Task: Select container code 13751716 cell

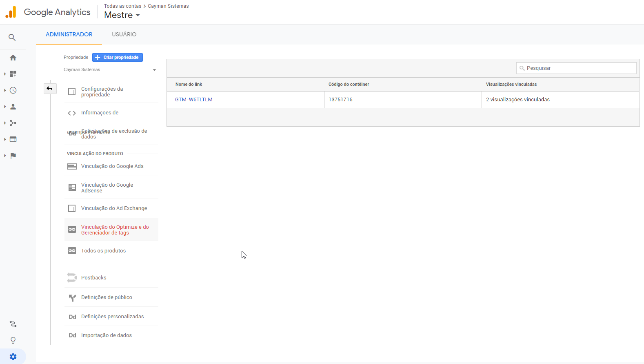Action: (x=403, y=100)
